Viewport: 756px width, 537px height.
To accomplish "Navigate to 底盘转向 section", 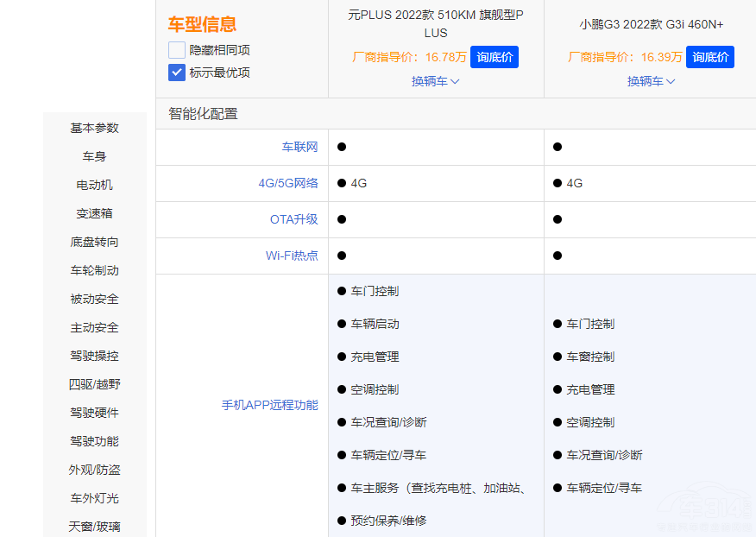I will [x=95, y=242].
